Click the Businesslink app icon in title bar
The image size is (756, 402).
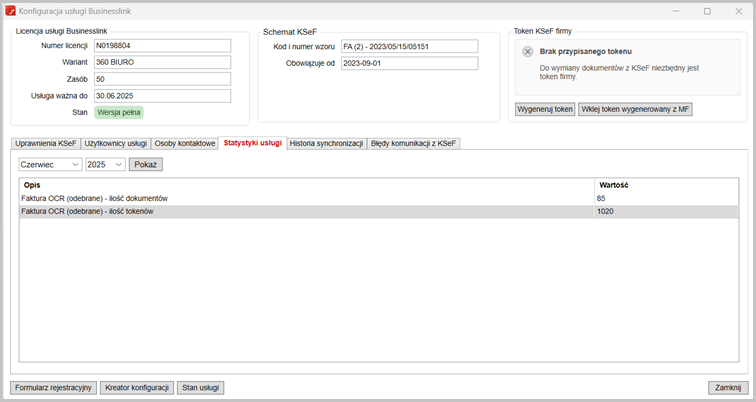tap(10, 11)
